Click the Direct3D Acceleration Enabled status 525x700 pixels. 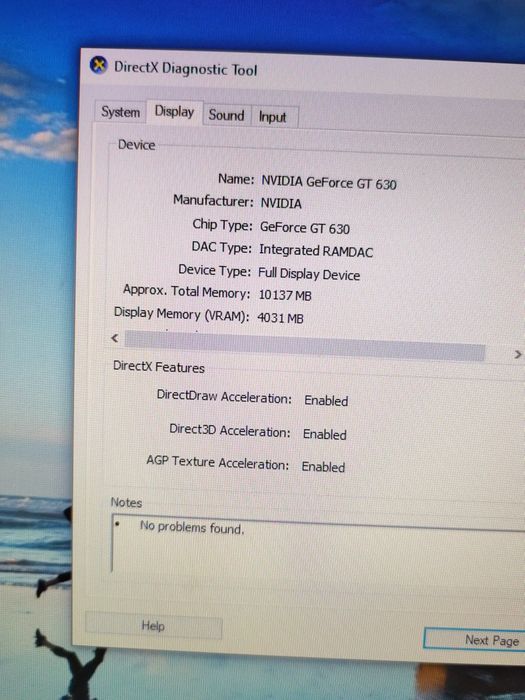pyautogui.click(x=325, y=434)
